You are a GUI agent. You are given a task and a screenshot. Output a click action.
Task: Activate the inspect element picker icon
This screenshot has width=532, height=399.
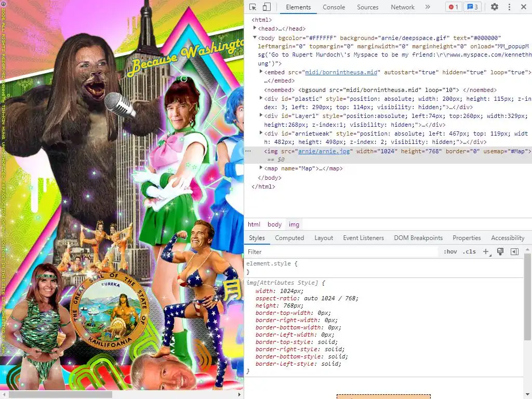253,7
